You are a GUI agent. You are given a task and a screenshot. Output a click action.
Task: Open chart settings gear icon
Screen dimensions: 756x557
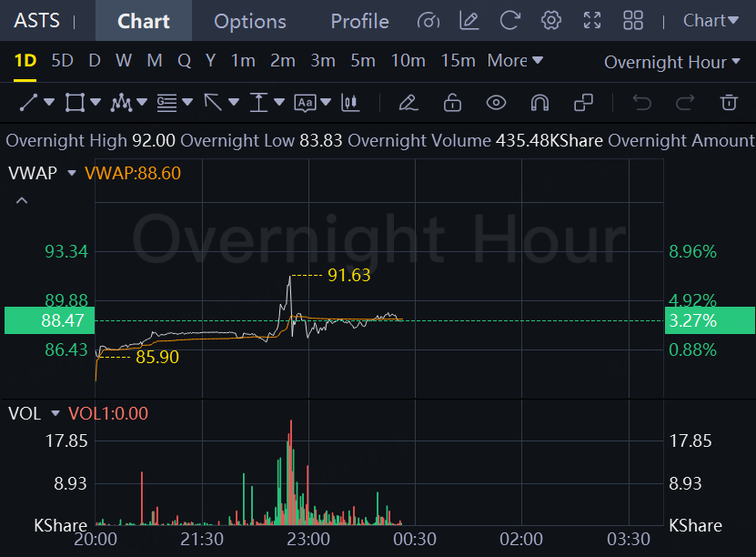coord(550,21)
